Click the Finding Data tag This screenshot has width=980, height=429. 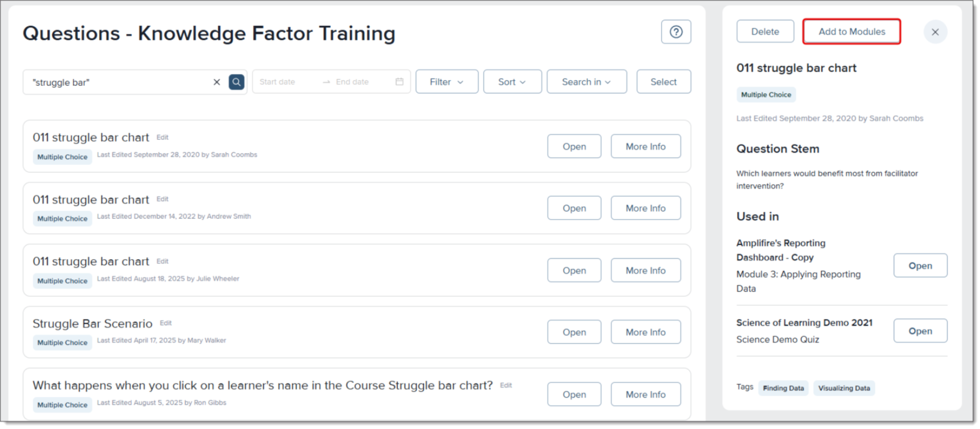(783, 388)
